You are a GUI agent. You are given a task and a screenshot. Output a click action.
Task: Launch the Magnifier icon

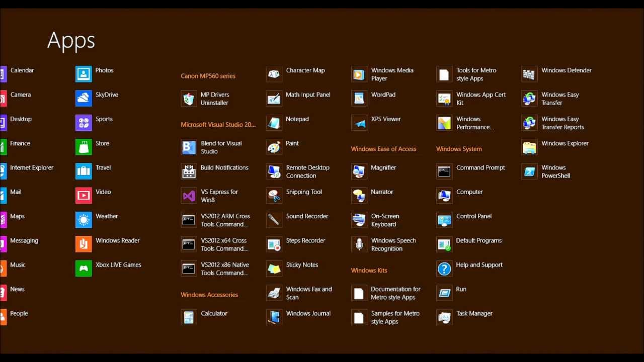pos(359,171)
